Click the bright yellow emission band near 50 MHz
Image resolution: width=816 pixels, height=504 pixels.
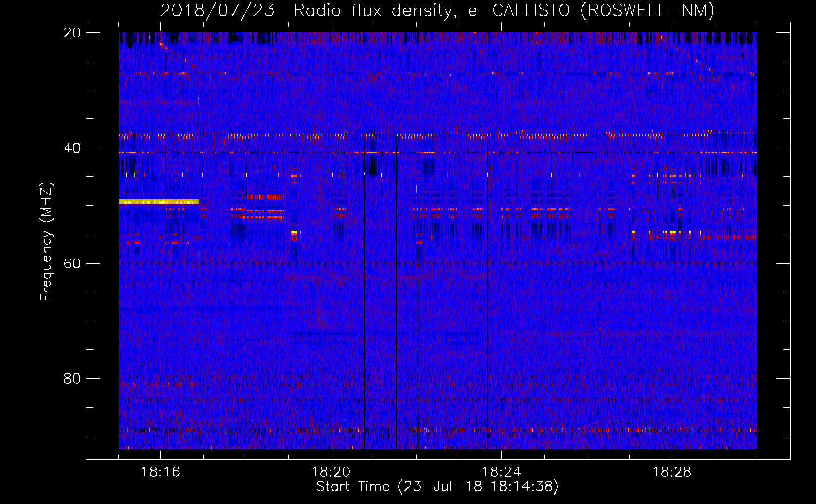point(159,202)
